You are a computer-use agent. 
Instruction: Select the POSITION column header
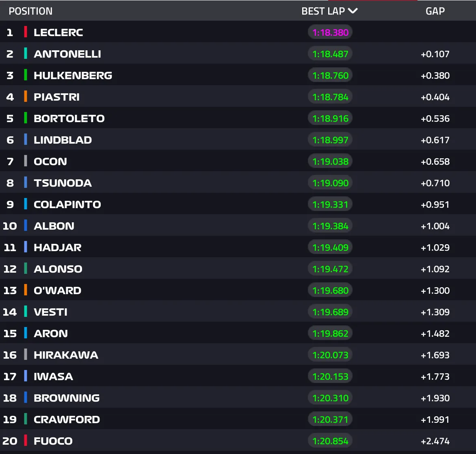pos(30,11)
